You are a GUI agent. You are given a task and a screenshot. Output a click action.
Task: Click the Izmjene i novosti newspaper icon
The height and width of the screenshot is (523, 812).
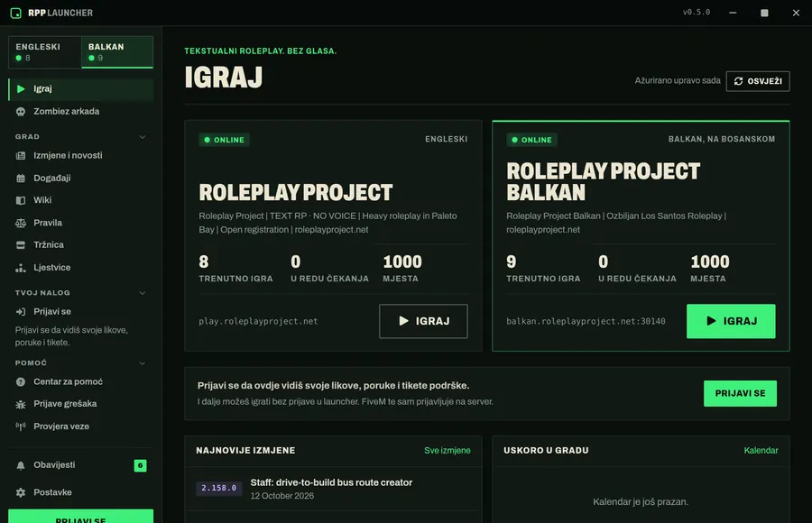pyautogui.click(x=21, y=155)
